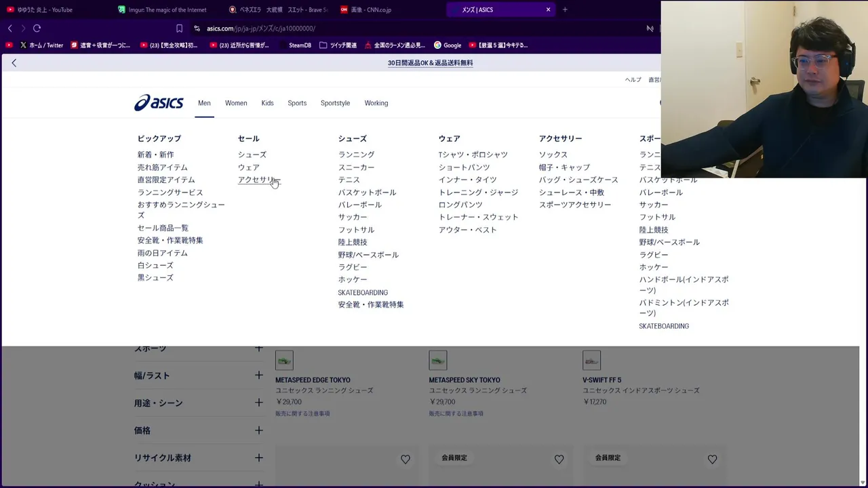This screenshot has width=868, height=488.
Task: Open SKATEBOARDING under シューズ column
Action: coord(363,293)
